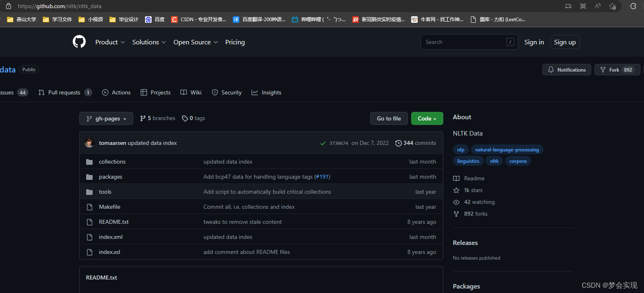
Task: Open the collections folder name
Action: 112,162
